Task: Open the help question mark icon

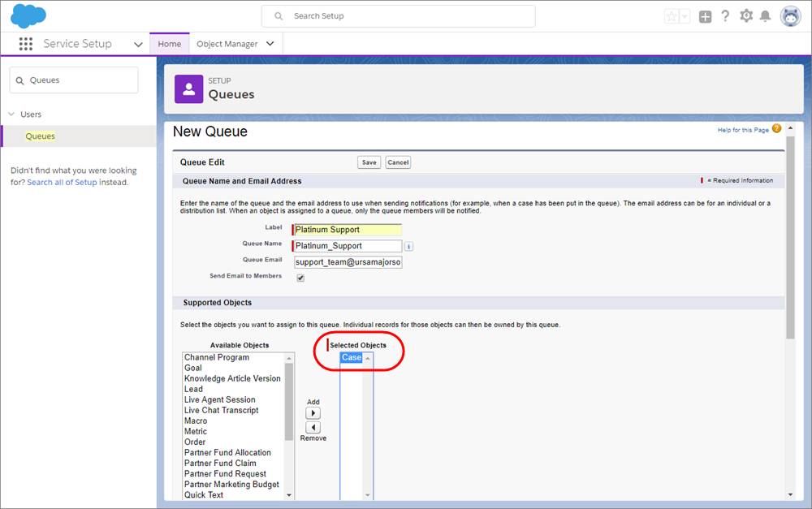Action: [x=725, y=16]
